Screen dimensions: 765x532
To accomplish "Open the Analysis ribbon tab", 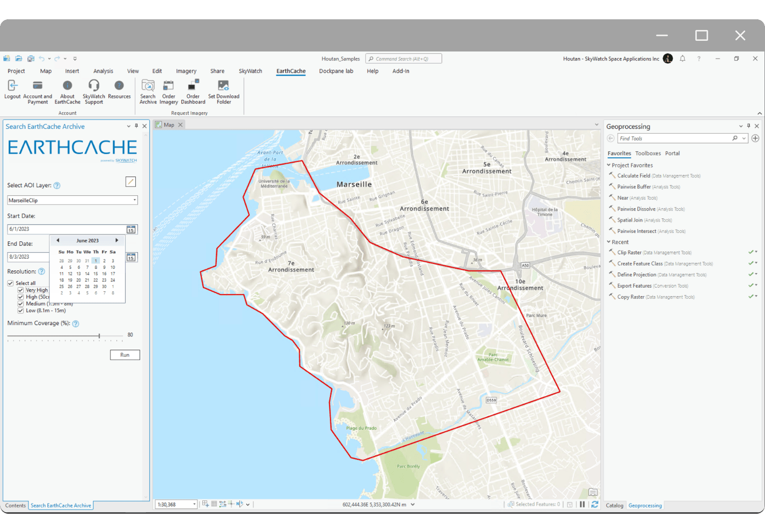I will click(x=103, y=71).
